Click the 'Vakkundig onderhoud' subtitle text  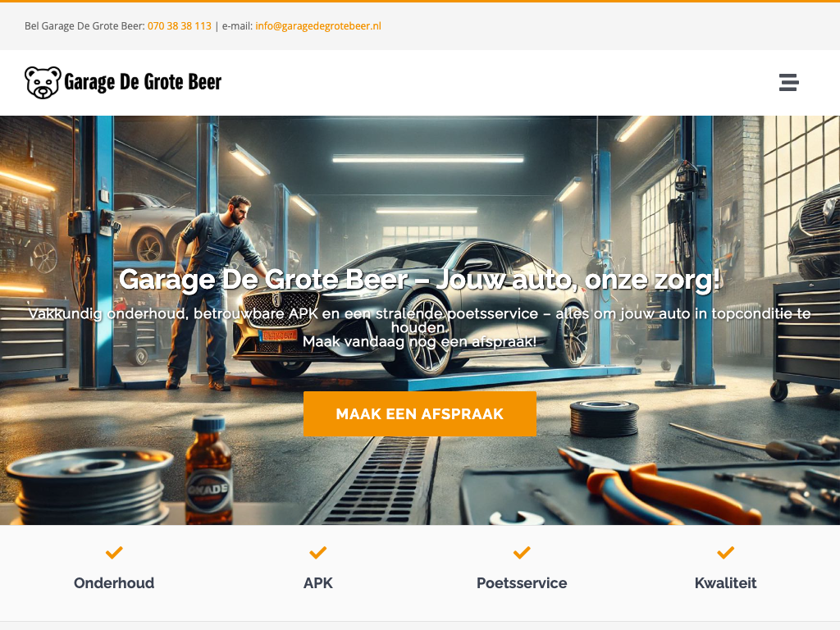click(x=419, y=314)
